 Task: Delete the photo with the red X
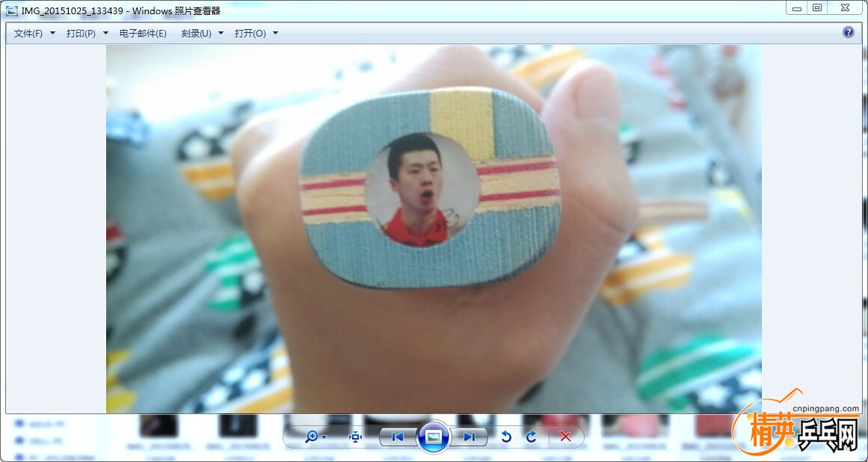coord(565,437)
